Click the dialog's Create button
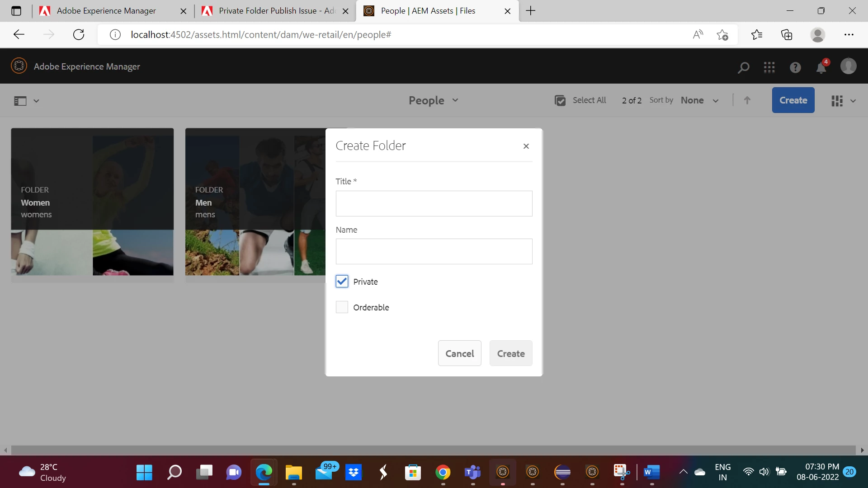 510,353
